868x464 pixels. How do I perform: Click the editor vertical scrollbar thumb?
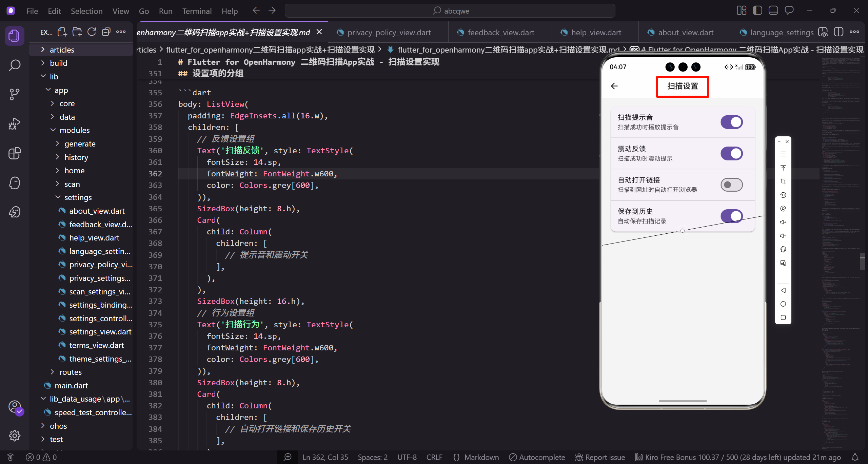[862, 261]
